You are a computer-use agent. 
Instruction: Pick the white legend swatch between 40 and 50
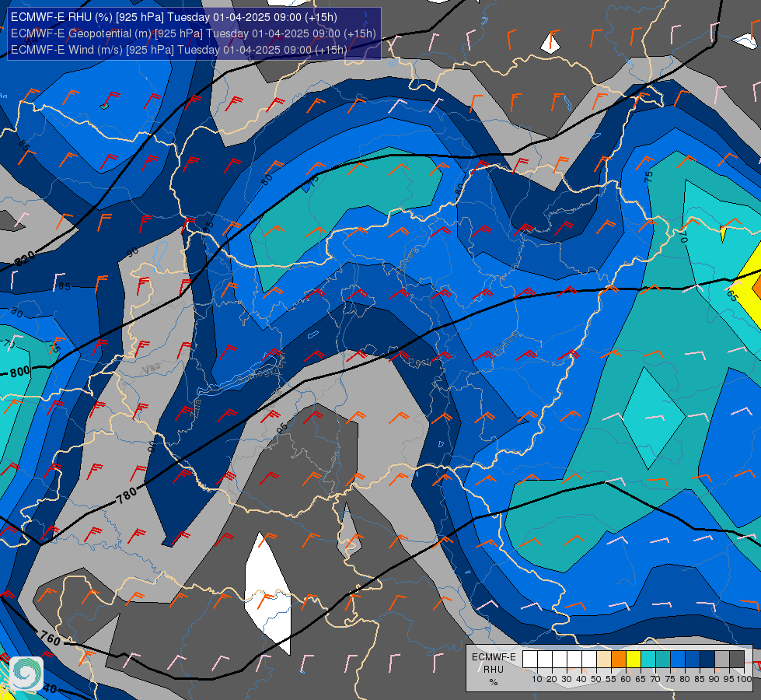coord(589,659)
